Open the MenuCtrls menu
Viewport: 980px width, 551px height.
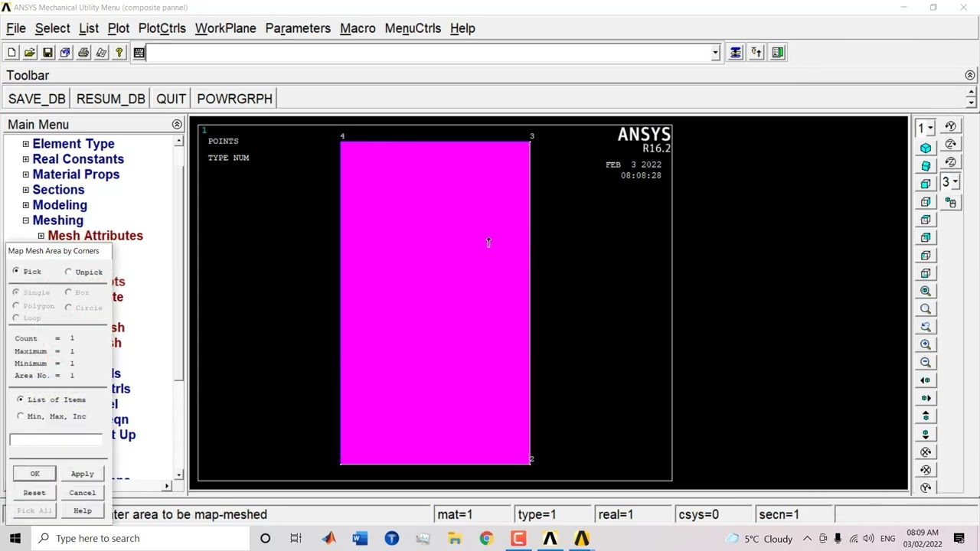413,28
